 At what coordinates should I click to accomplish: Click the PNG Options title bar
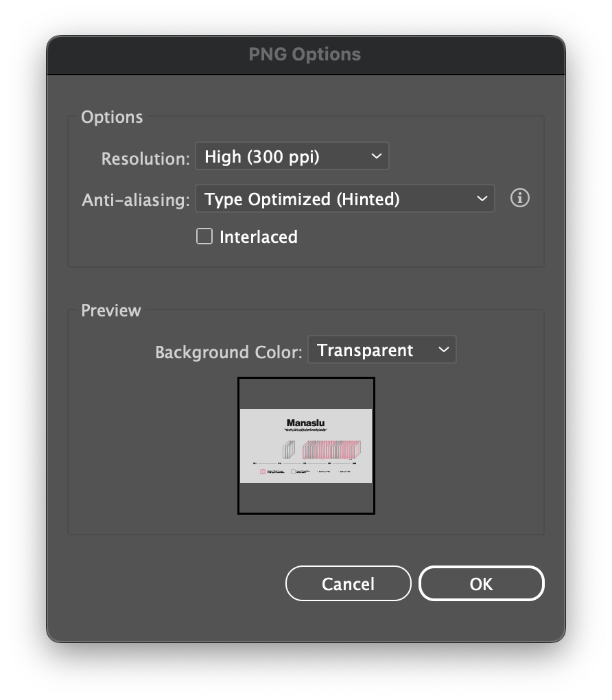coord(305,55)
